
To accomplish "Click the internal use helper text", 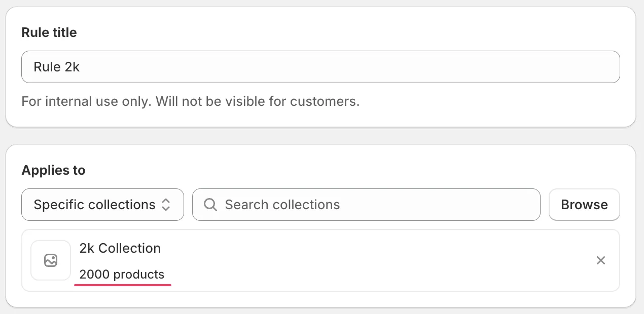I will click(x=190, y=101).
